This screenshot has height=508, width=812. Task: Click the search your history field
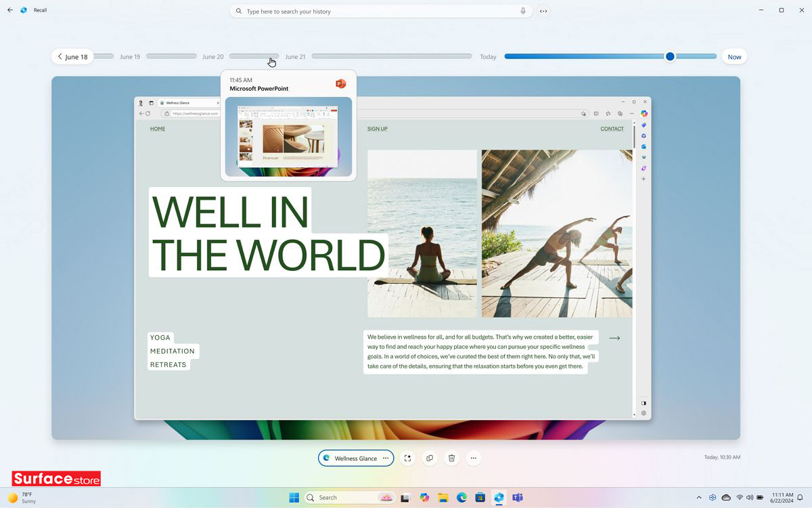coord(379,11)
